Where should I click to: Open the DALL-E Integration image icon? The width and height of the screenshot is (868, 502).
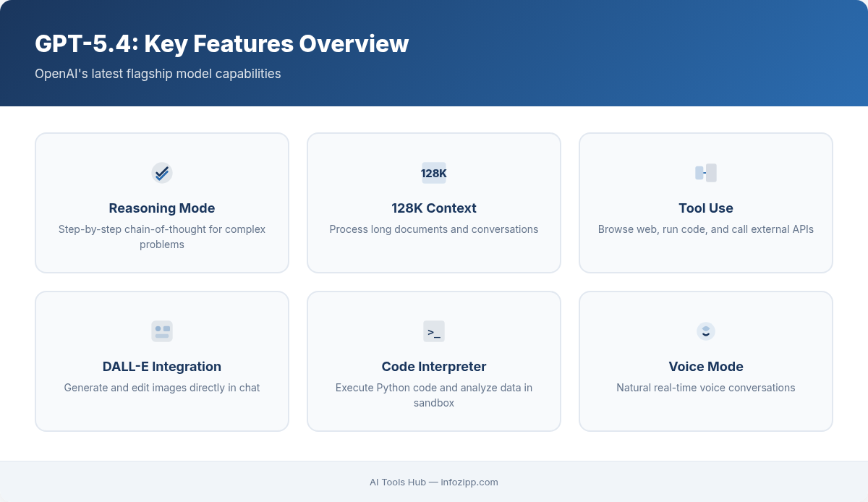162,331
